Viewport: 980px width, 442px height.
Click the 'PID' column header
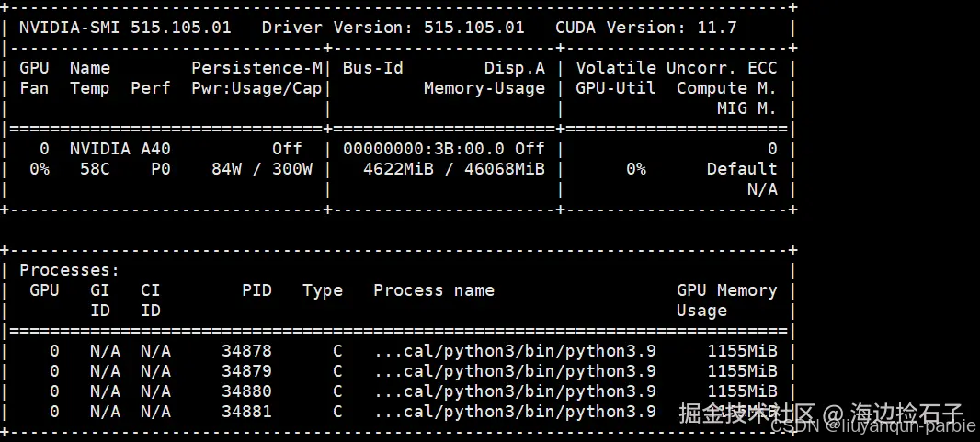[x=256, y=290]
